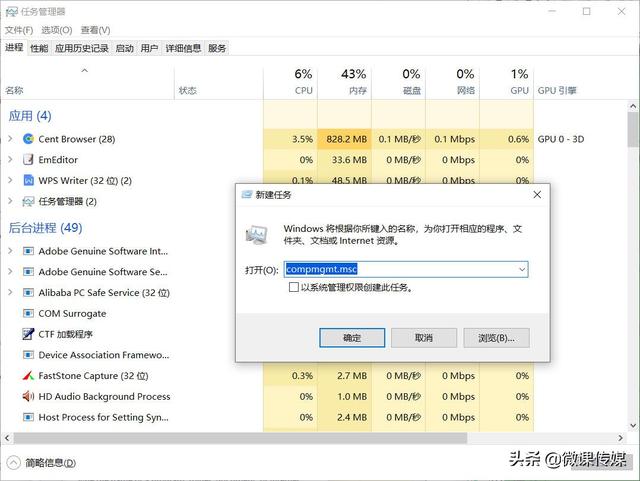The width and height of the screenshot is (640, 481).
Task: Click the COM Surrogate process icon
Action: 29,313
